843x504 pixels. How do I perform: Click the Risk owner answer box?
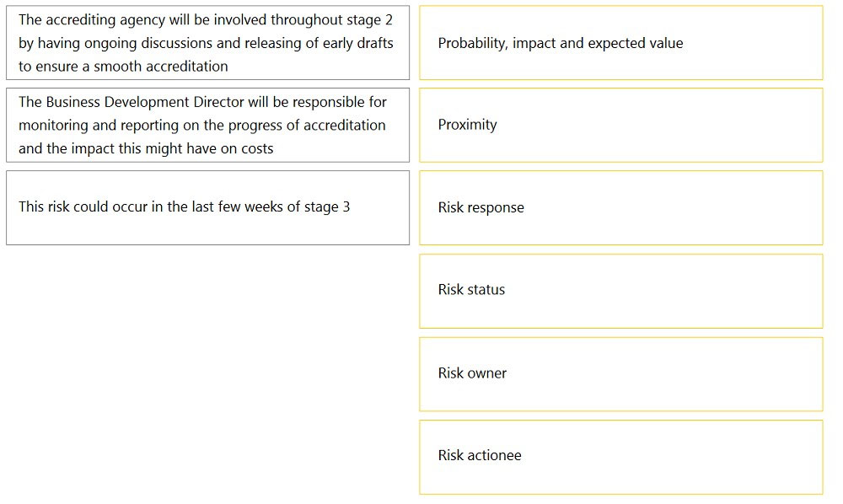coord(621,374)
